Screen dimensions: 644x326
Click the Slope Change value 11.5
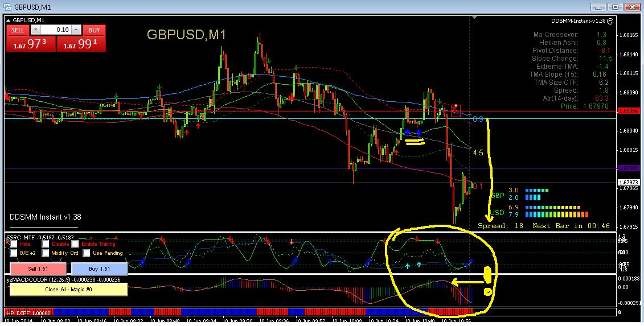[x=606, y=59]
